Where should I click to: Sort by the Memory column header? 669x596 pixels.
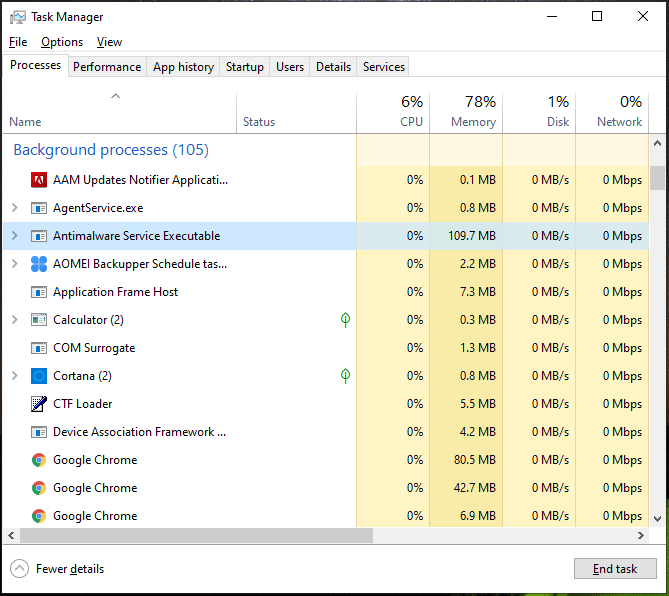point(466,112)
